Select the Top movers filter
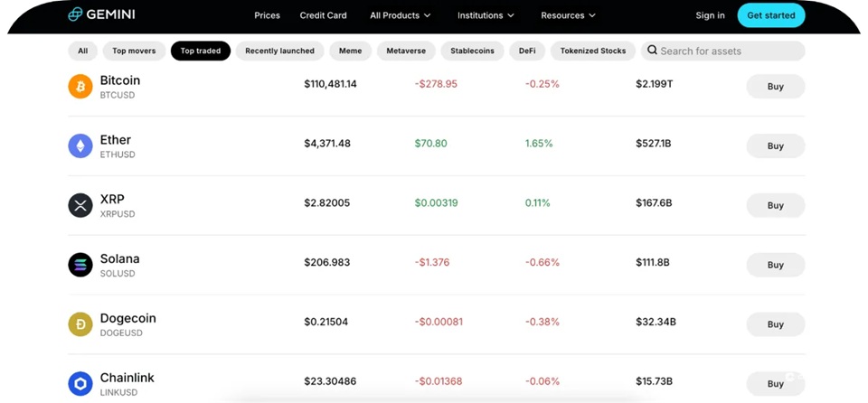This screenshot has width=868, height=403. [x=134, y=51]
